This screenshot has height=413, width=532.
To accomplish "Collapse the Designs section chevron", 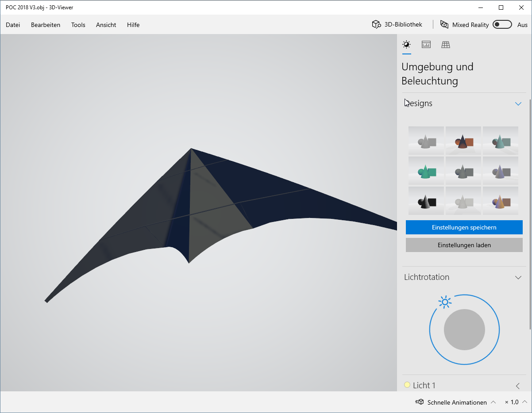I will tap(518, 103).
